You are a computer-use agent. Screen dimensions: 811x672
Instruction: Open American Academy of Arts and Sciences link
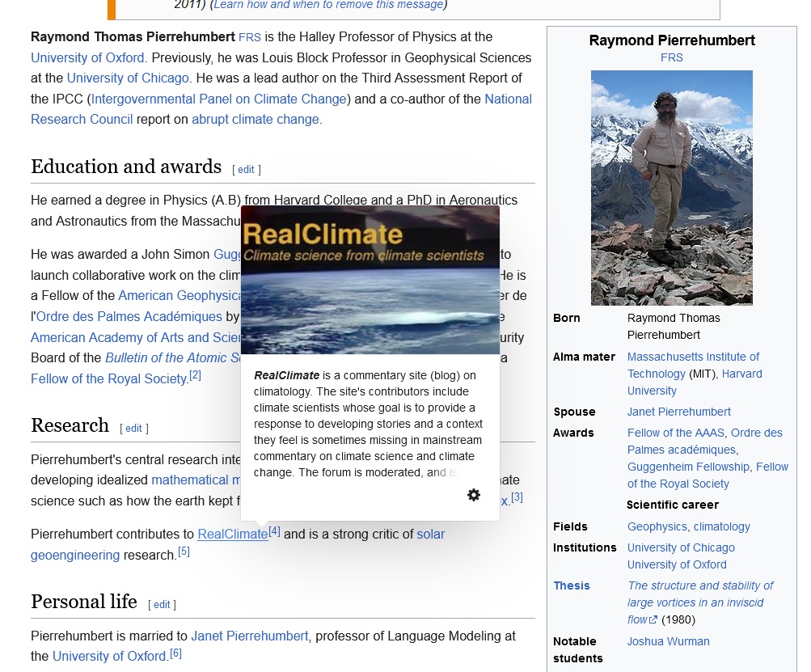click(x=136, y=338)
